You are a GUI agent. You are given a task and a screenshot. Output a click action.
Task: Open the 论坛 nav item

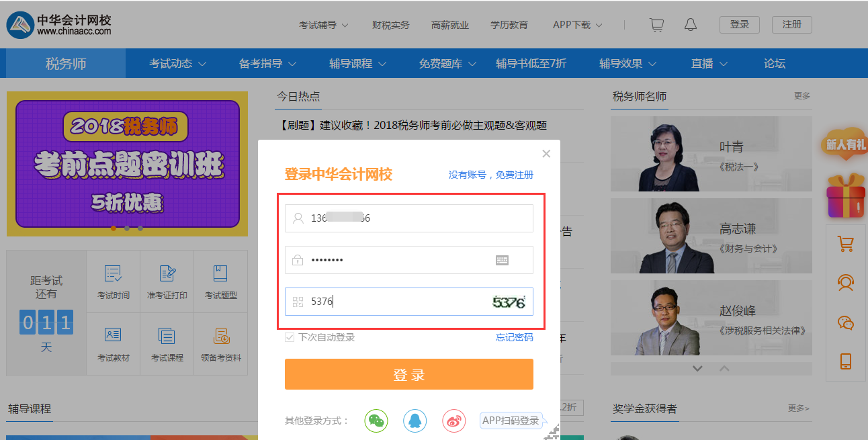tap(775, 64)
